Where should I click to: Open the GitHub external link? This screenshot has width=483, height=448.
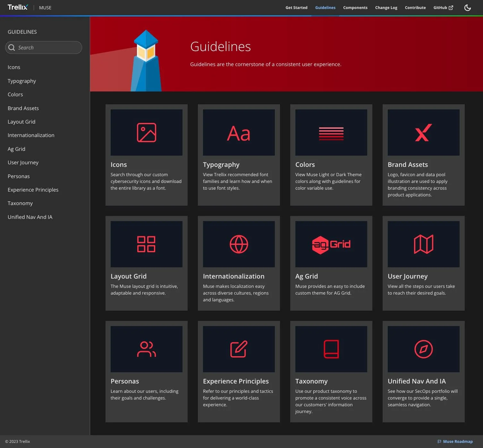coord(443,8)
